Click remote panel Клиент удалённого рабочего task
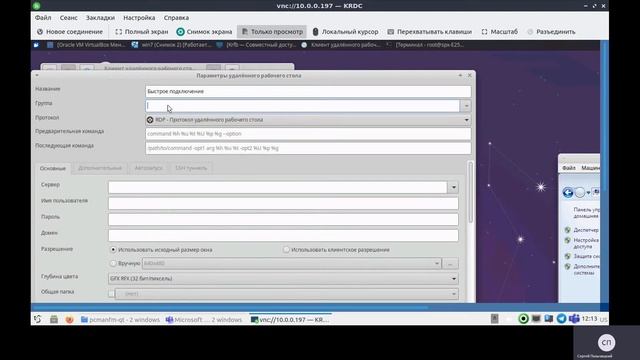The width and height of the screenshot is (640, 360). pos(341,45)
